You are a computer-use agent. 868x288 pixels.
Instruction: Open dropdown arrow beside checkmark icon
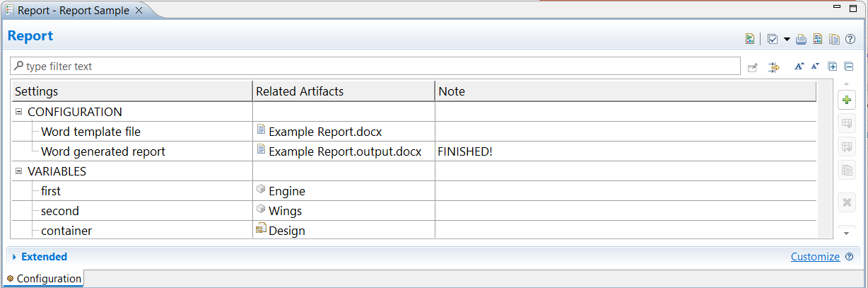(x=787, y=39)
